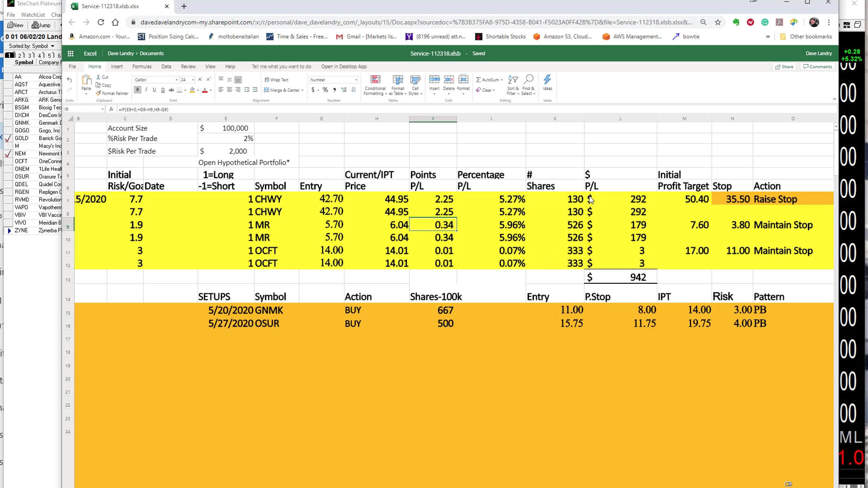Open the Chrome three-dot menu
This screenshot has height=488, width=868.
[x=829, y=22]
